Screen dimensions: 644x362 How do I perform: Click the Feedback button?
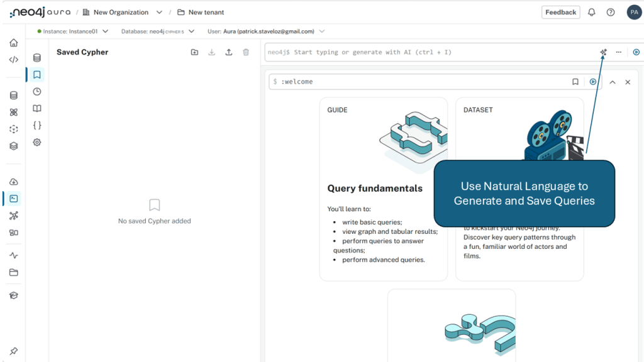560,12
